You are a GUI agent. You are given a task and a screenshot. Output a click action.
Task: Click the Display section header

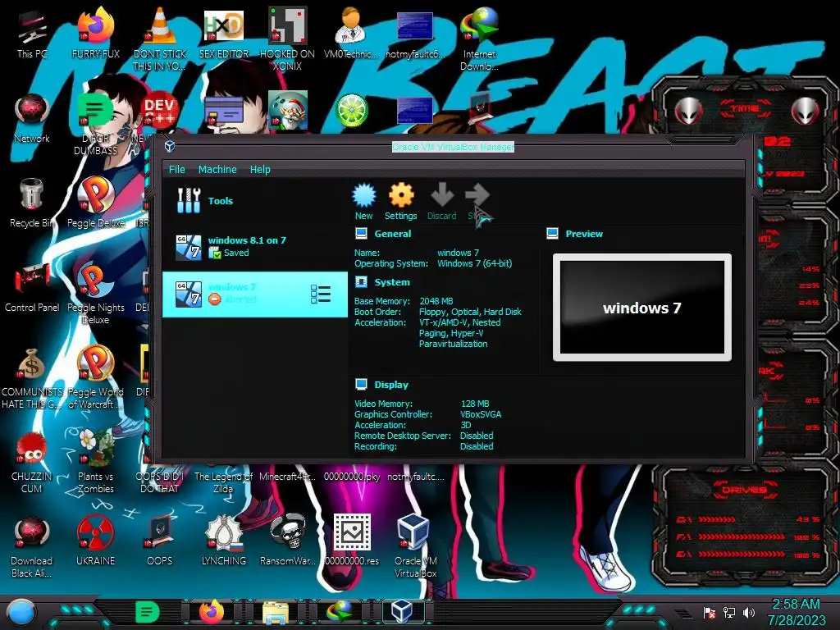tap(391, 385)
